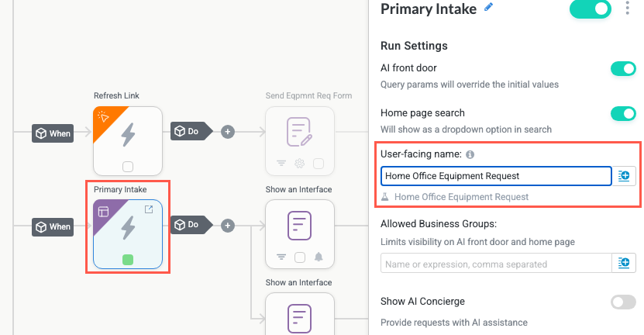Turn off the Home page search switch
The width and height of the screenshot is (644, 335).
pos(623,114)
